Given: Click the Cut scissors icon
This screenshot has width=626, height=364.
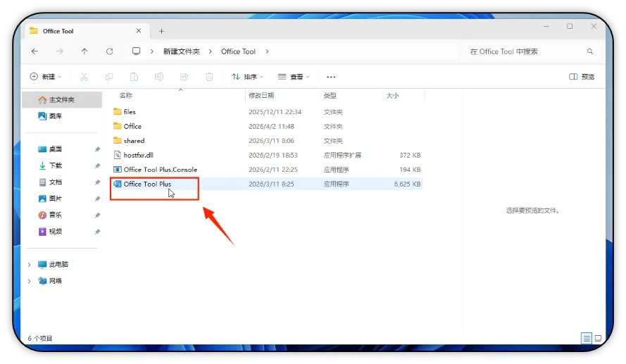Looking at the screenshot, I should (x=84, y=77).
